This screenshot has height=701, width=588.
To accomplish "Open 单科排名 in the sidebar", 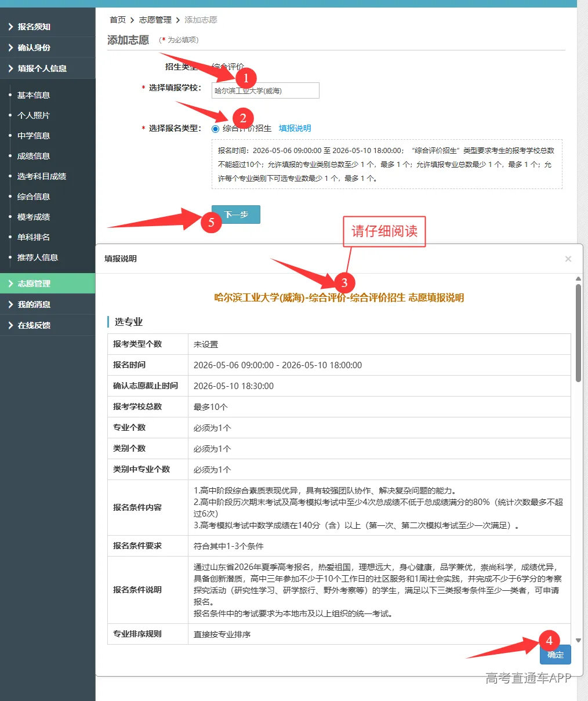I will click(34, 237).
